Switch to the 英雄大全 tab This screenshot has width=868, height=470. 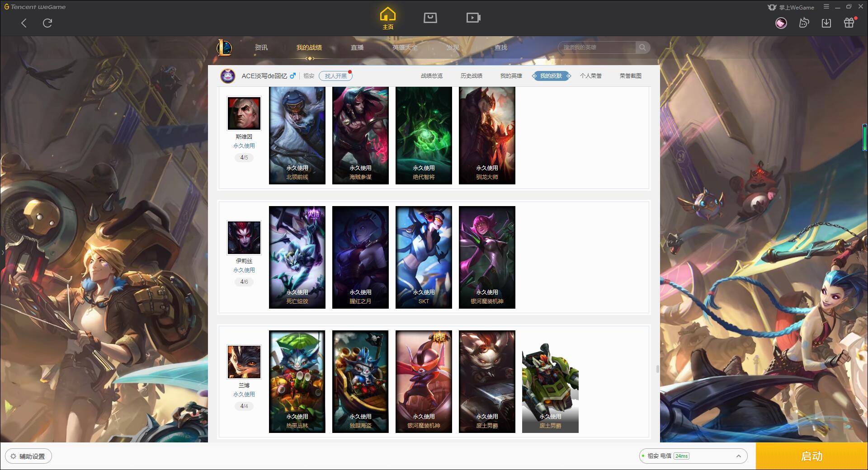pyautogui.click(x=405, y=47)
